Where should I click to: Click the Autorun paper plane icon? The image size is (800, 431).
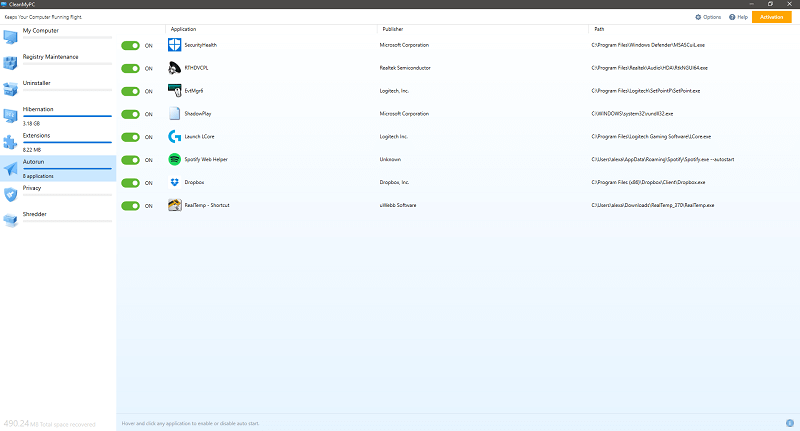(x=10, y=168)
